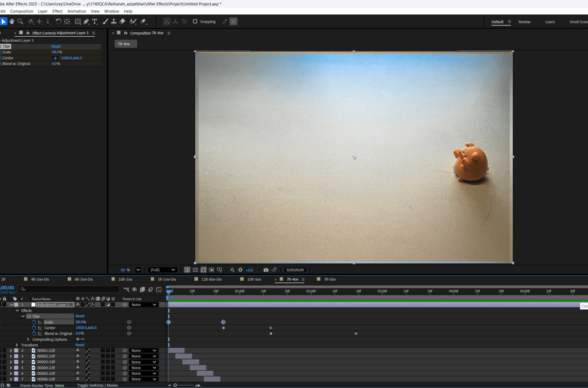Screen dimensions: 588x388
Task: Click the parent pick whip for 00001-2.tif
Action: (x=125, y=351)
